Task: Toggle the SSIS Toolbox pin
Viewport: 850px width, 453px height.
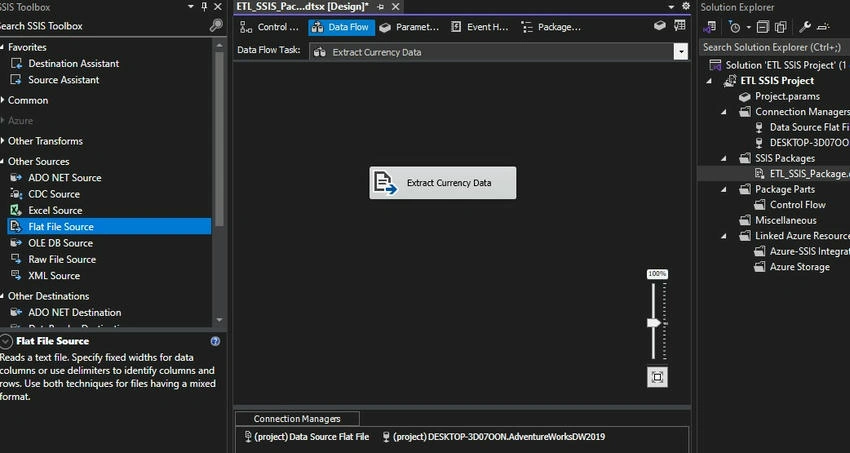Action: pyautogui.click(x=204, y=7)
